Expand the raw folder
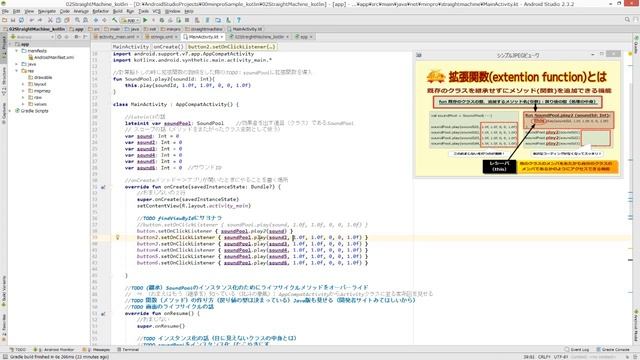 point(23,98)
